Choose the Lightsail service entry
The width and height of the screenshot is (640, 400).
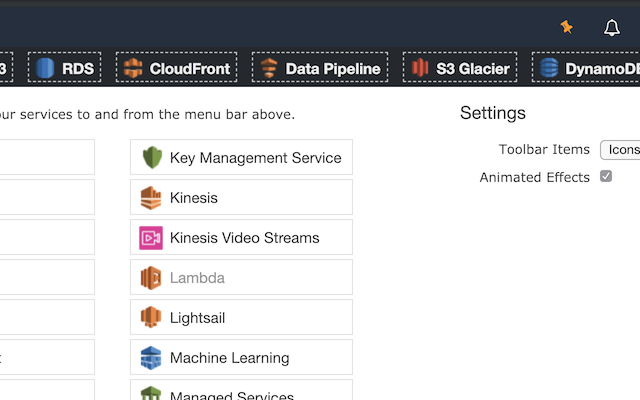coord(241,317)
